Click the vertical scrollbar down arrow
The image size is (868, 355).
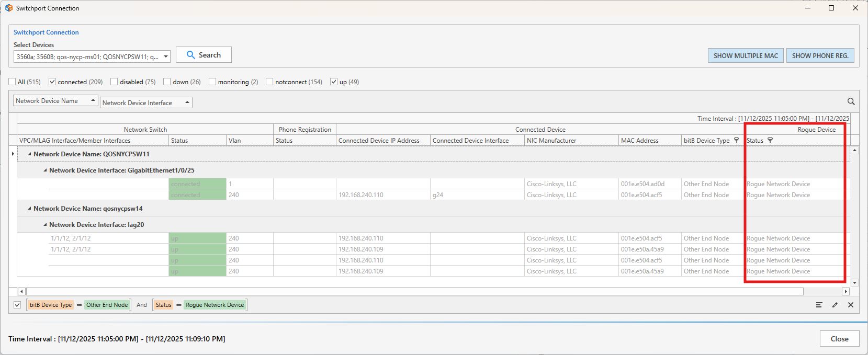coord(854,283)
